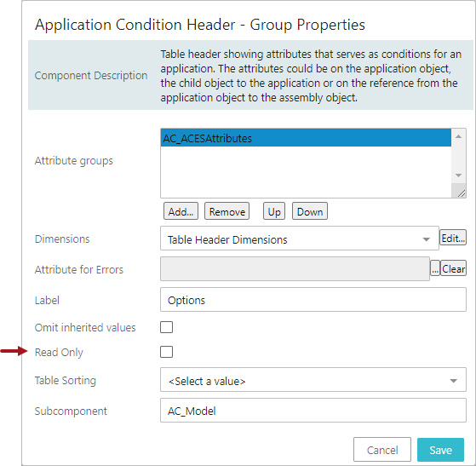
Task: Enable the Read Only checkbox
Action: click(x=166, y=352)
